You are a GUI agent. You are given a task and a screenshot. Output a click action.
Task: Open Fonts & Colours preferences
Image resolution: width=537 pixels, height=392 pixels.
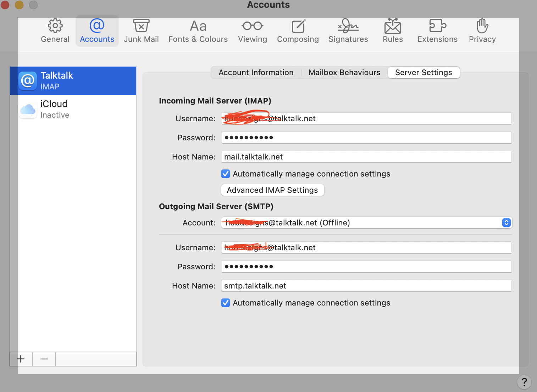tap(198, 31)
